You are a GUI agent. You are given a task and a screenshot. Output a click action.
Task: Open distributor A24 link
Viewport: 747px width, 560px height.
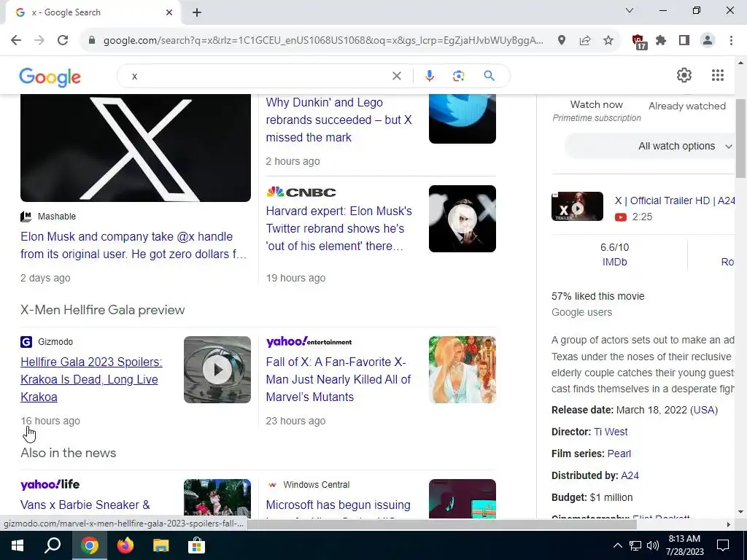[630, 475]
